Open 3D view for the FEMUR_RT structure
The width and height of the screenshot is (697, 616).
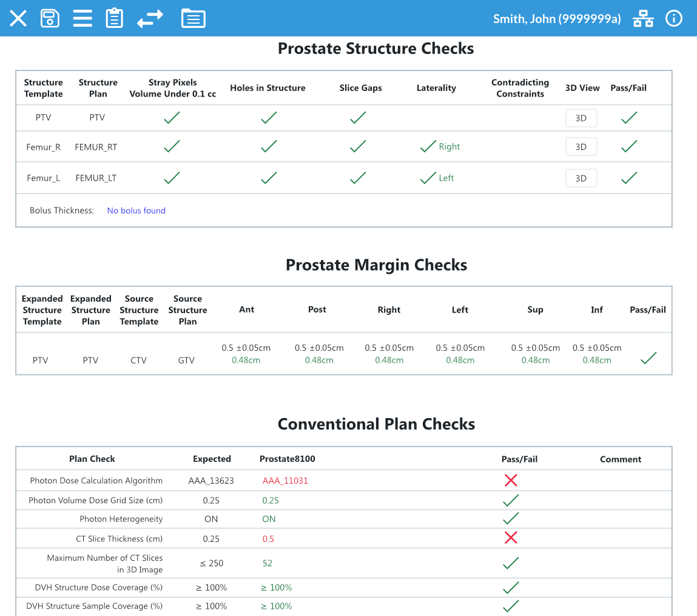[x=581, y=146]
